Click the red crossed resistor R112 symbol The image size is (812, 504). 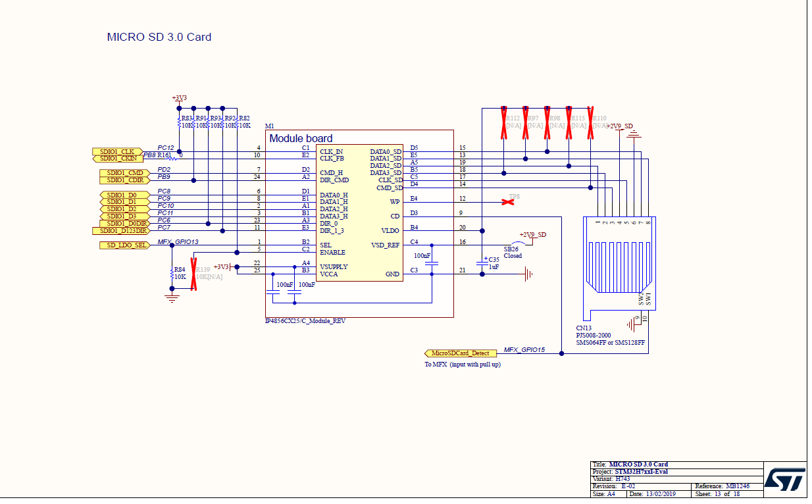coord(503,122)
